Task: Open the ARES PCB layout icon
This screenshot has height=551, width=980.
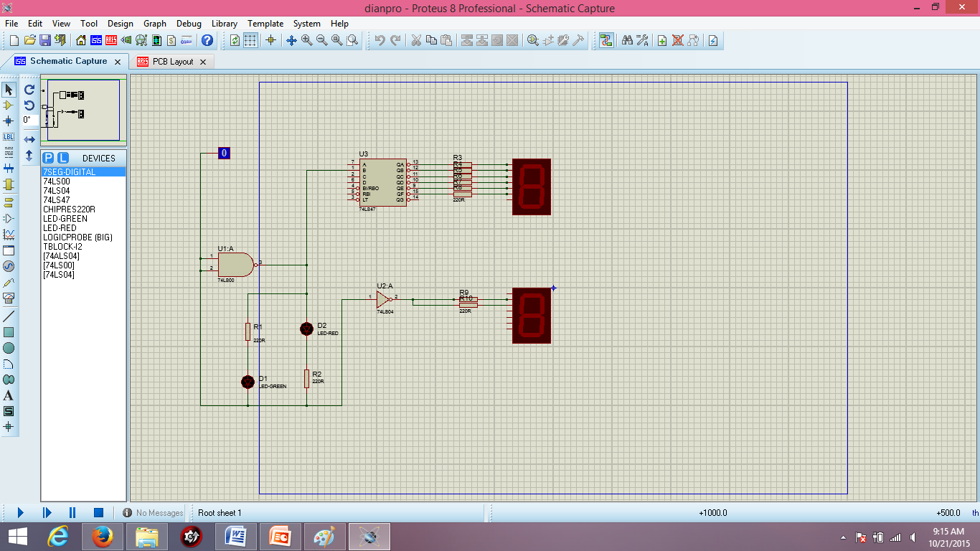Action: pyautogui.click(x=110, y=41)
